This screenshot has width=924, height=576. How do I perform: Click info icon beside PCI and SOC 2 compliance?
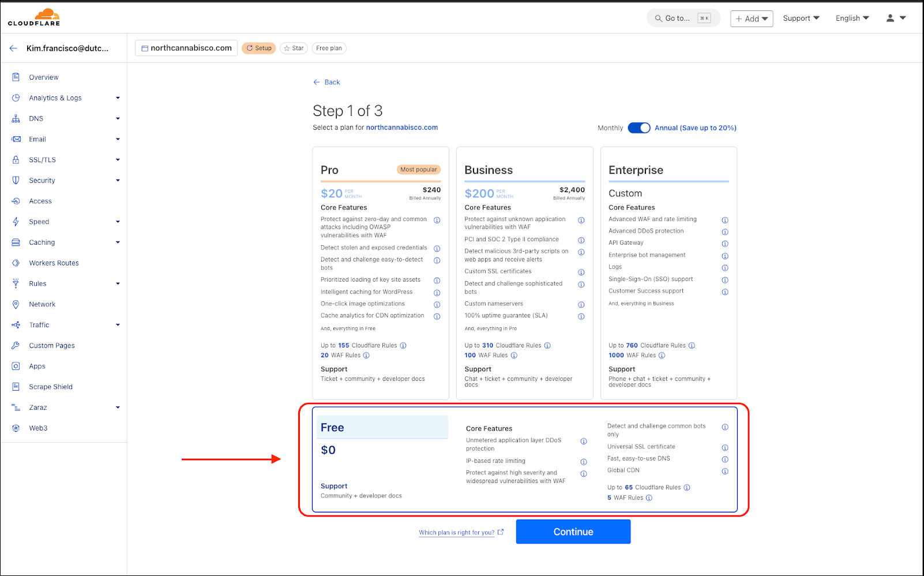[x=581, y=240]
